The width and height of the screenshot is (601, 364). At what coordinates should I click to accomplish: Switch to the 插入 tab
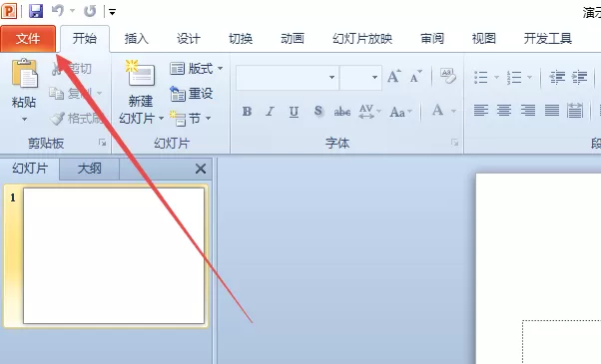[136, 38]
